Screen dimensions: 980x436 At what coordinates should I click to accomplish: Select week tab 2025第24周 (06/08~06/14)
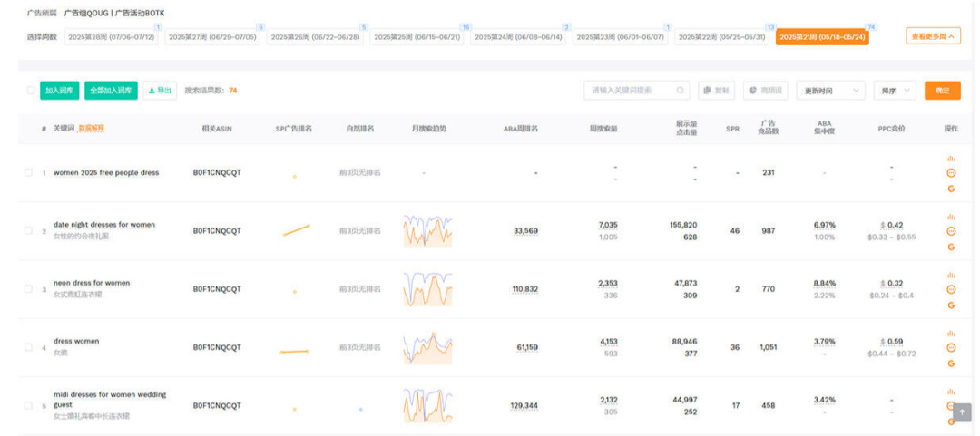tap(519, 37)
